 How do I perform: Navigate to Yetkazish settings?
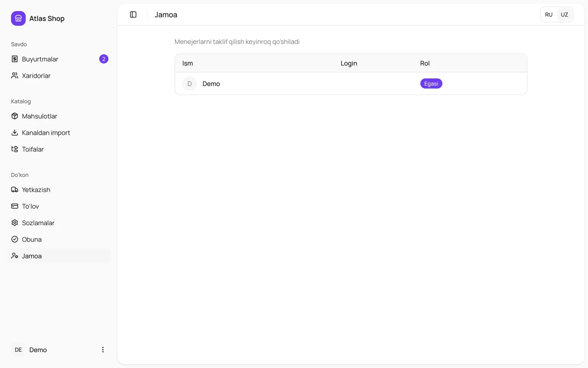59,190
